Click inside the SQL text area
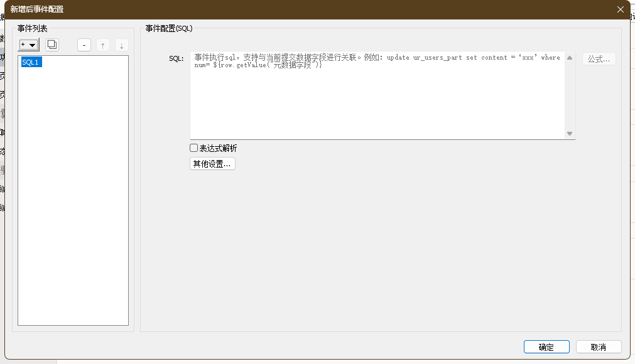This screenshot has height=364, width=635. click(x=377, y=100)
